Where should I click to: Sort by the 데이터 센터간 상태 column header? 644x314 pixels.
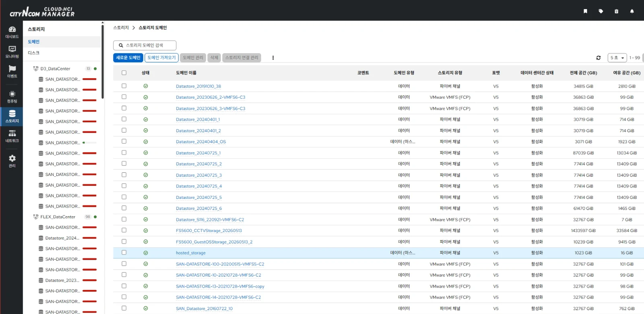(537, 73)
